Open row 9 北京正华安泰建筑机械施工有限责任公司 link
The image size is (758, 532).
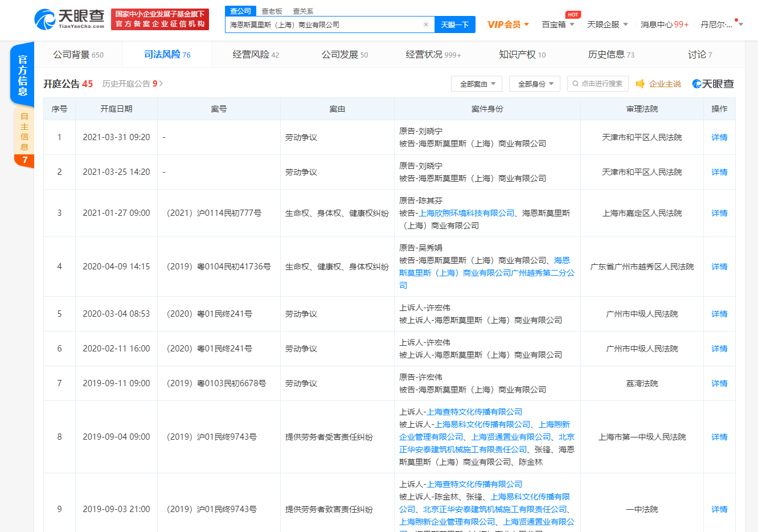pyautogui.click(x=495, y=509)
